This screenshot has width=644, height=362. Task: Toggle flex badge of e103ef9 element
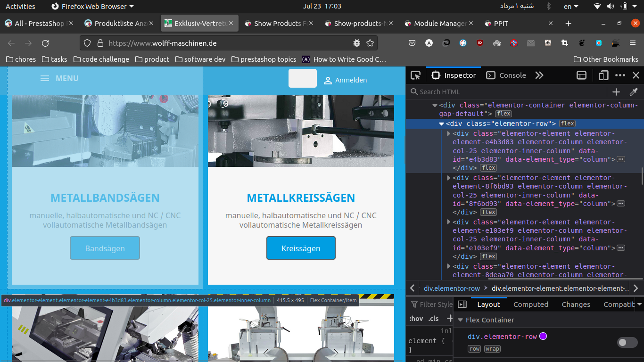point(488,256)
